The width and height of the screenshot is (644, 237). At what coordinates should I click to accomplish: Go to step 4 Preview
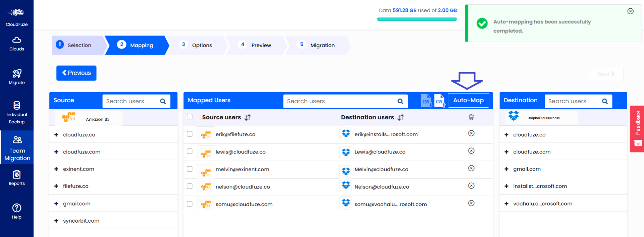[257, 45]
